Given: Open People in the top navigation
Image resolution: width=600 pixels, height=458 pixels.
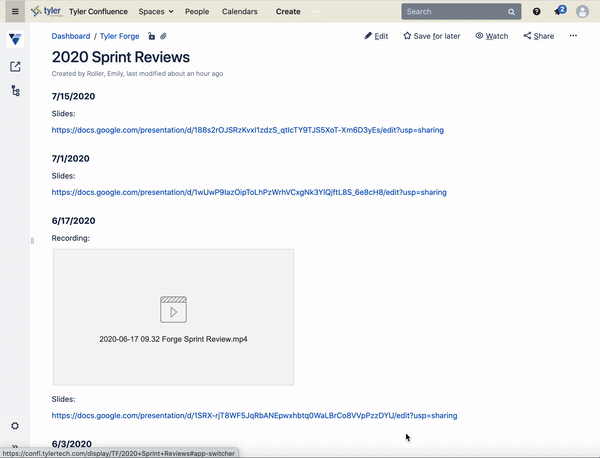Looking at the screenshot, I should (x=197, y=11).
